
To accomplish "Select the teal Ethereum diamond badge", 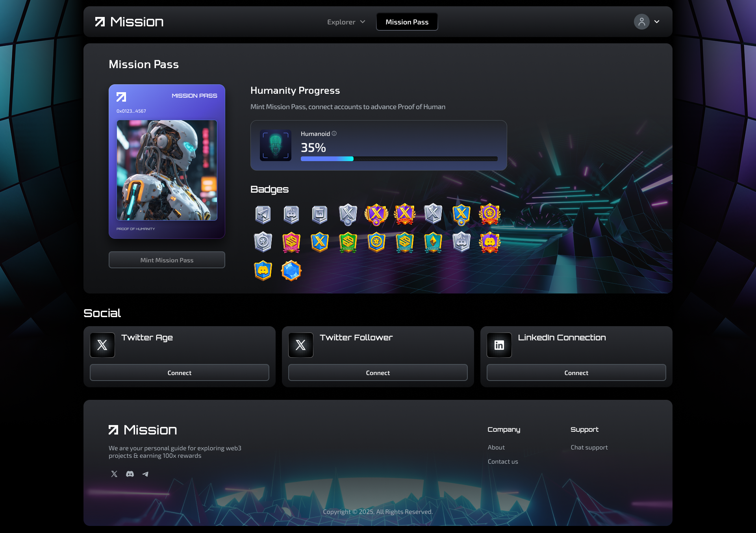I will pos(433,242).
